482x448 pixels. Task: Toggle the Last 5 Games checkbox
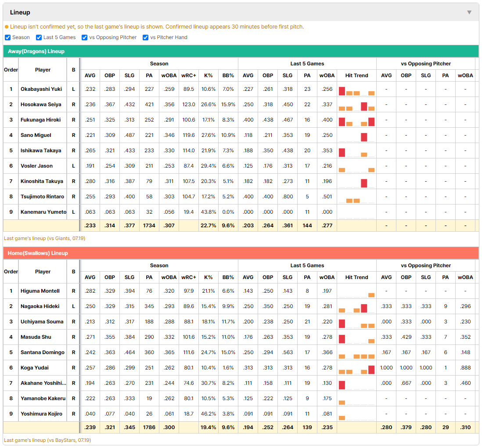(x=39, y=37)
